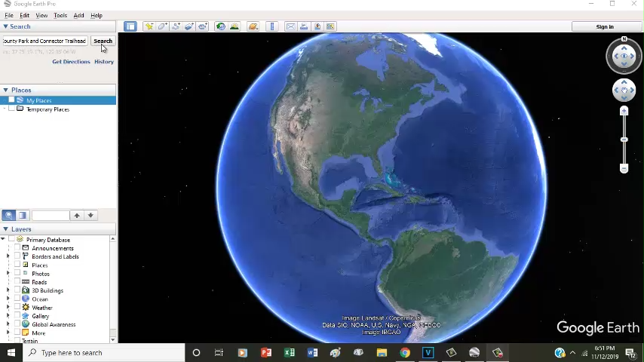
Task: Click the Look joystick eye control
Action: pos(624,56)
